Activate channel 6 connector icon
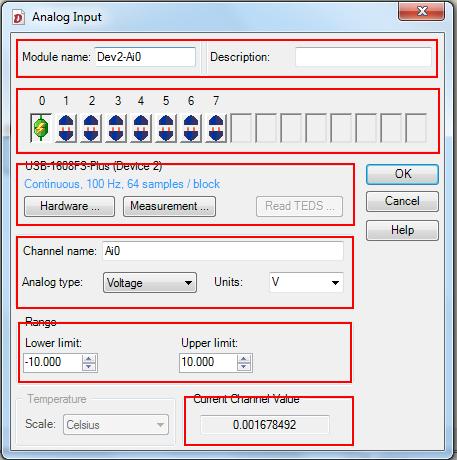This screenshot has height=460, width=457. pyautogui.click(x=191, y=128)
